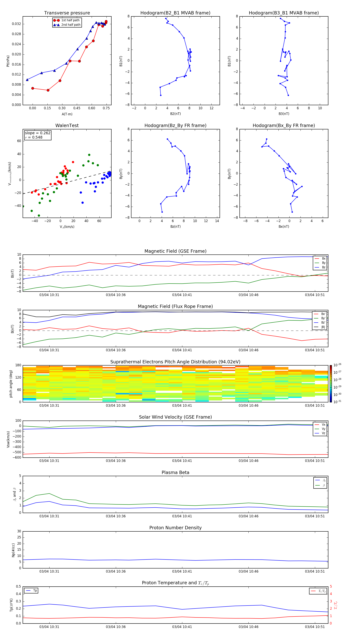
Task: Click the 'Pt(nPa)' y-axis label
Action: (8, 61)
